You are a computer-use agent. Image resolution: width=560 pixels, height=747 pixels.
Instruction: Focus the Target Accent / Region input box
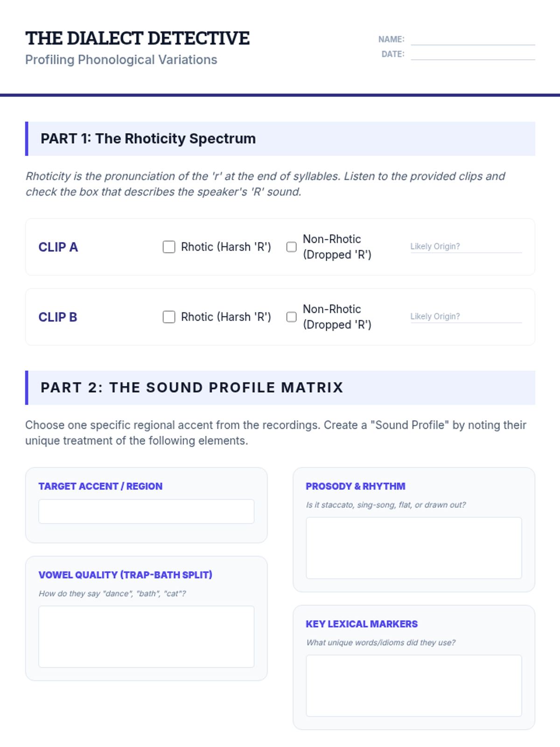click(146, 511)
